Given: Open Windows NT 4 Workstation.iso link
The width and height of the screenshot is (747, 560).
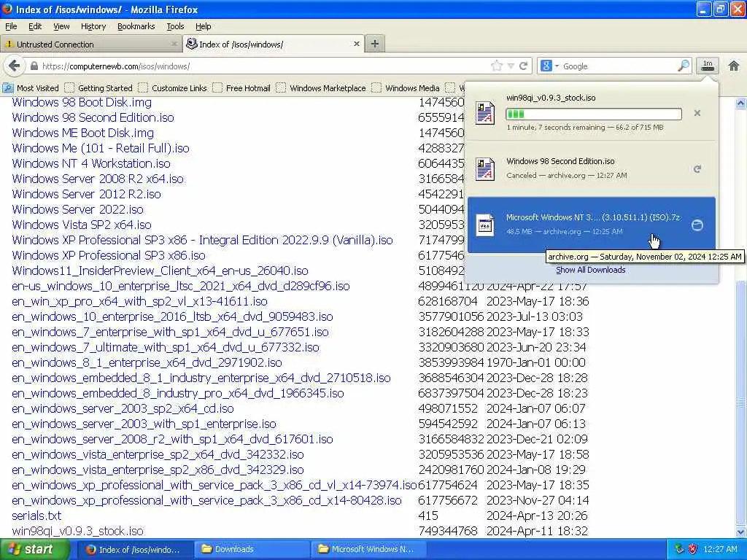Looking at the screenshot, I should (91, 163).
